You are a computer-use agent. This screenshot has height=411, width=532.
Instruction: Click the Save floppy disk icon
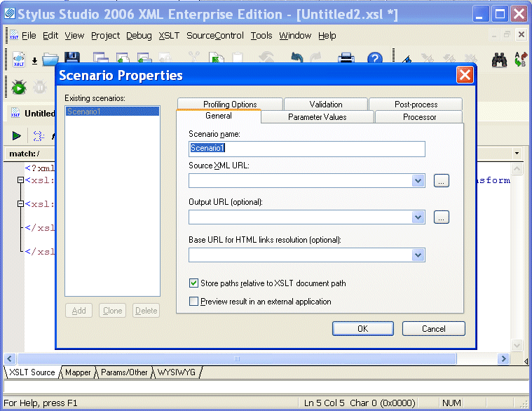point(71,60)
